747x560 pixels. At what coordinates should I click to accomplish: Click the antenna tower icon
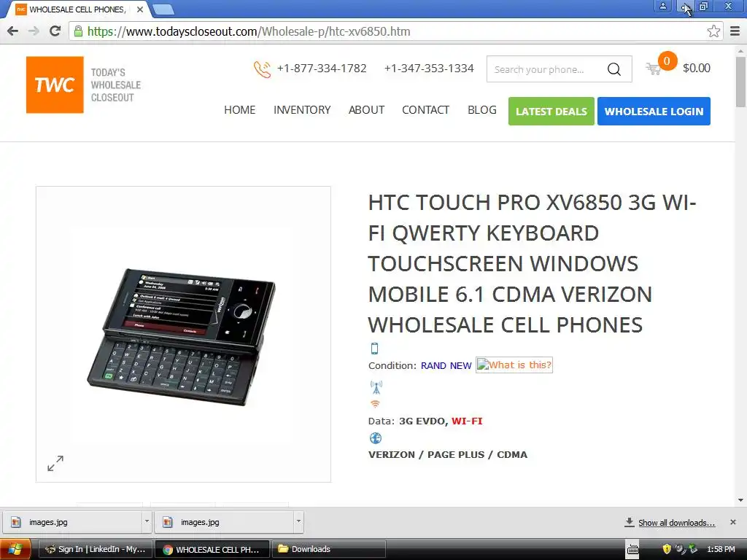pos(376,388)
